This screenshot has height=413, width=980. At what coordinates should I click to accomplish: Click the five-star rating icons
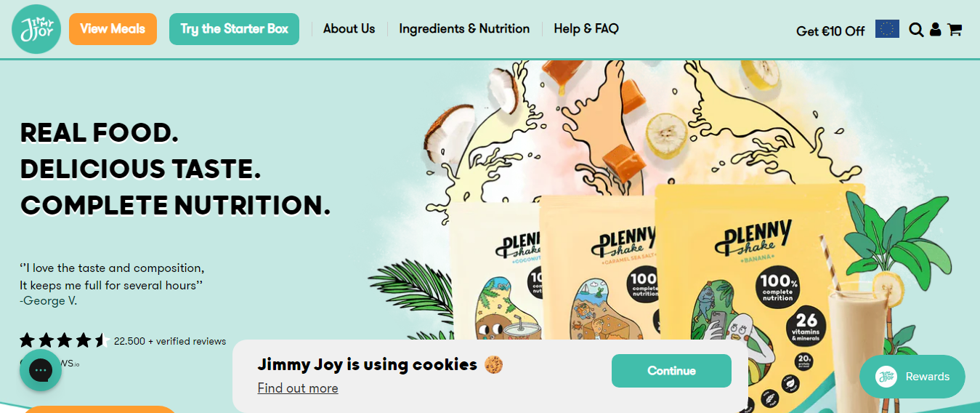coord(64,340)
